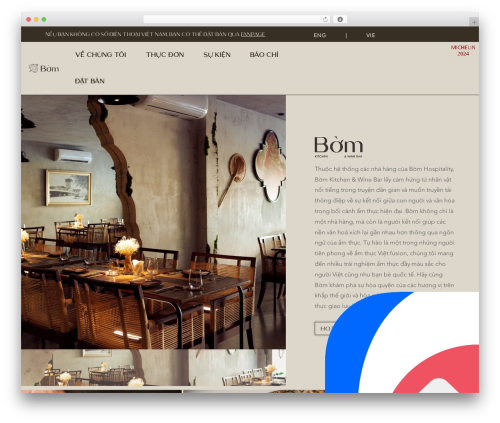The height and width of the screenshot is (423, 500).
Task: Go to the SỰ KIỆN page
Action: coord(217,55)
